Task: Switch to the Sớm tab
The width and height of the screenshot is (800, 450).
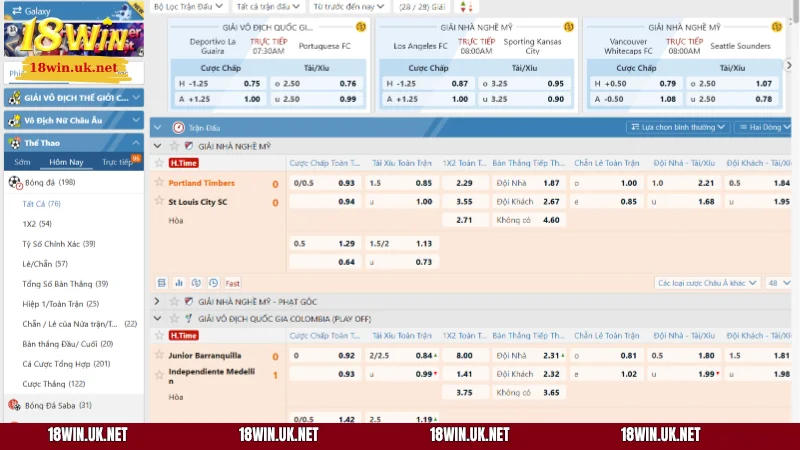Action: pos(22,161)
